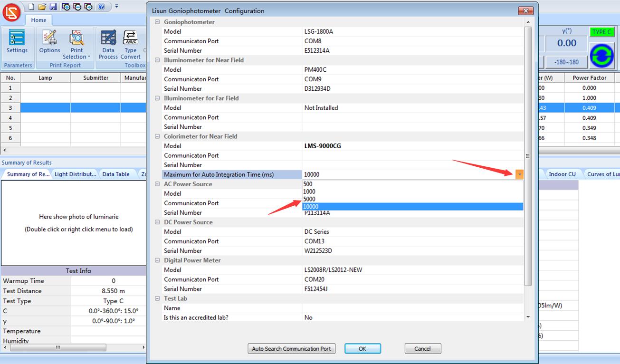Click the green circular refresh arrows button

(x=601, y=56)
